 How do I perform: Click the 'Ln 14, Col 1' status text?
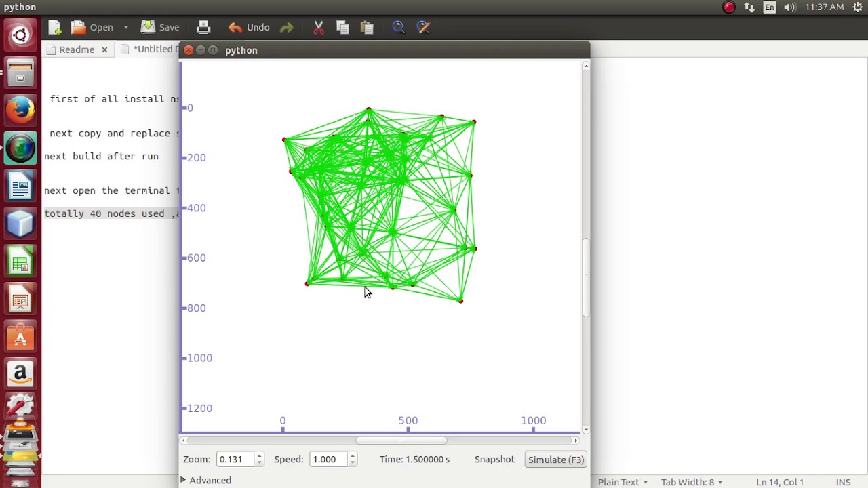779,483
